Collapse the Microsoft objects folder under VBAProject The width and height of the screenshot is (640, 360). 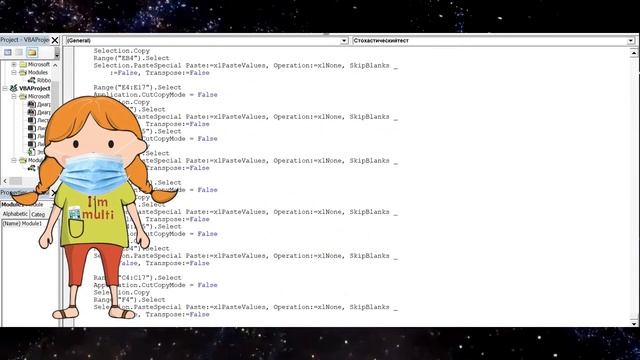14,96
